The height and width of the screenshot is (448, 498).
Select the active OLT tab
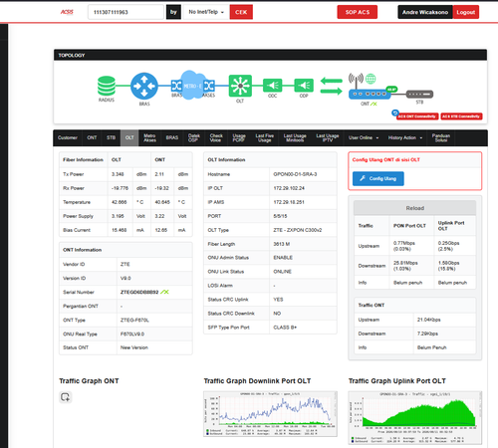tap(129, 137)
